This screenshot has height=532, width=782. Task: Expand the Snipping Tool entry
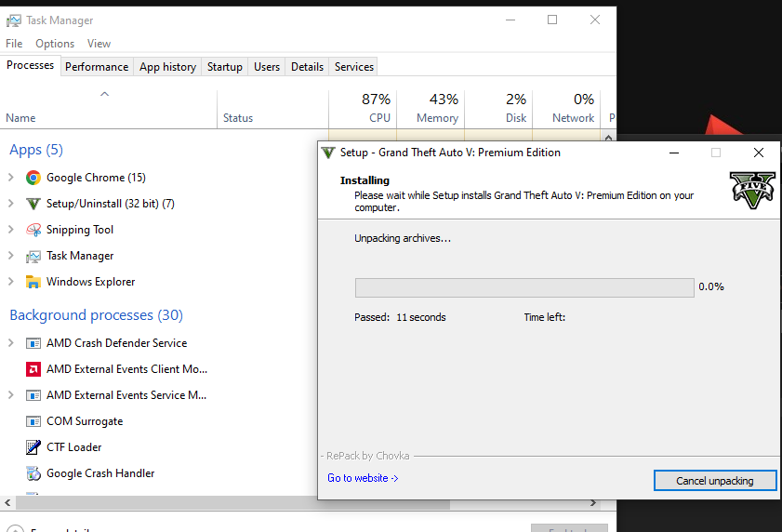[x=11, y=229]
